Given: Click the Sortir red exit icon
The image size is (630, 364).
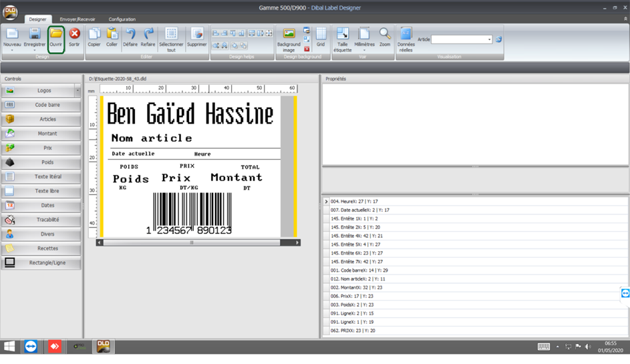Looking at the screenshot, I should click(x=74, y=34).
